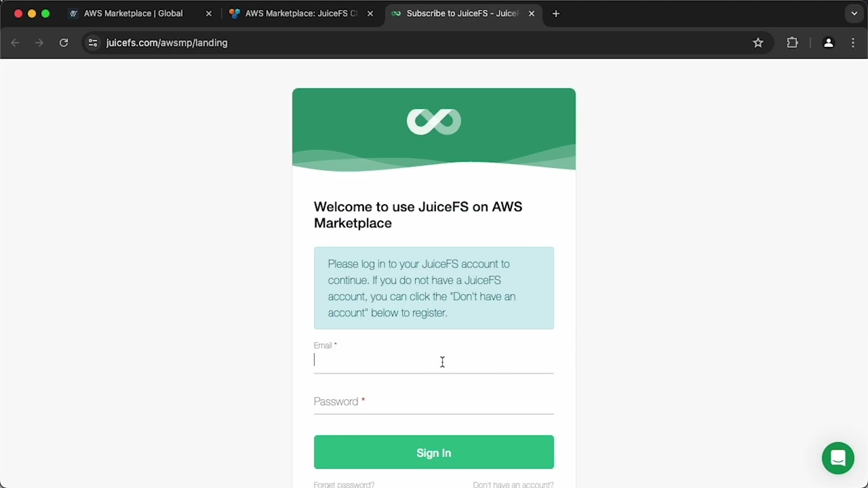Switch to AWS Marketplace: JuiceFS tab

tap(301, 14)
